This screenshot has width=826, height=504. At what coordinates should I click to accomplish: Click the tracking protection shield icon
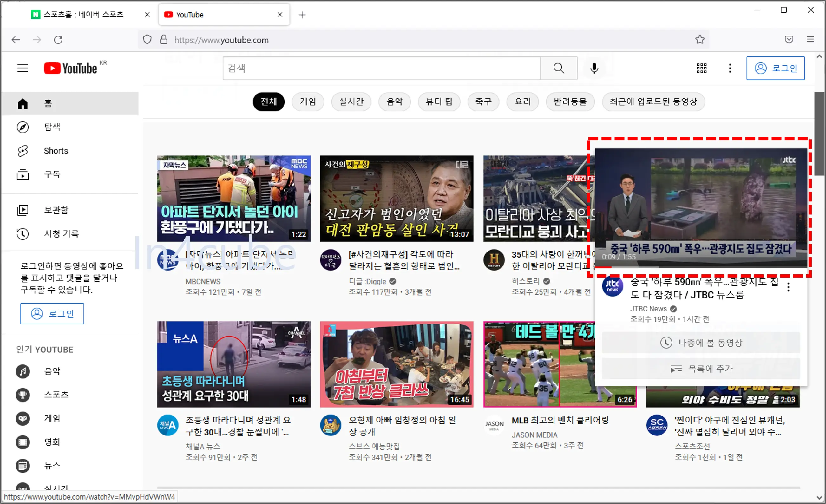(x=147, y=40)
